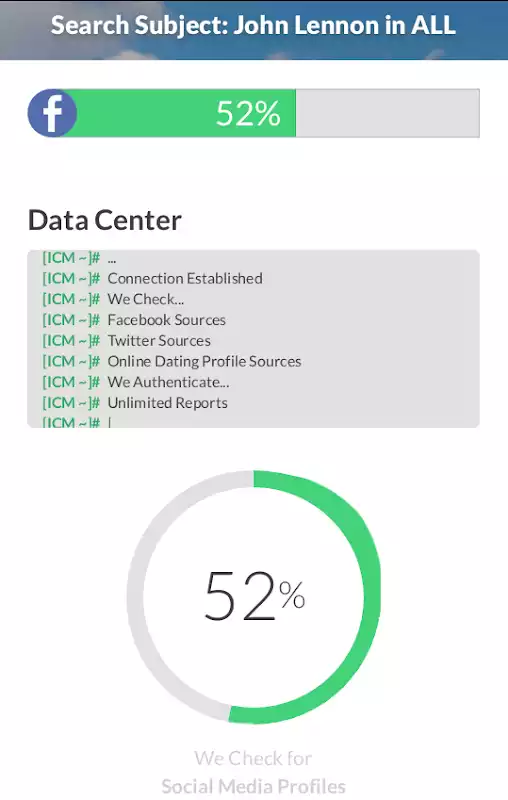Click the 52% circular progress number
508x800 pixels.
tap(254, 595)
